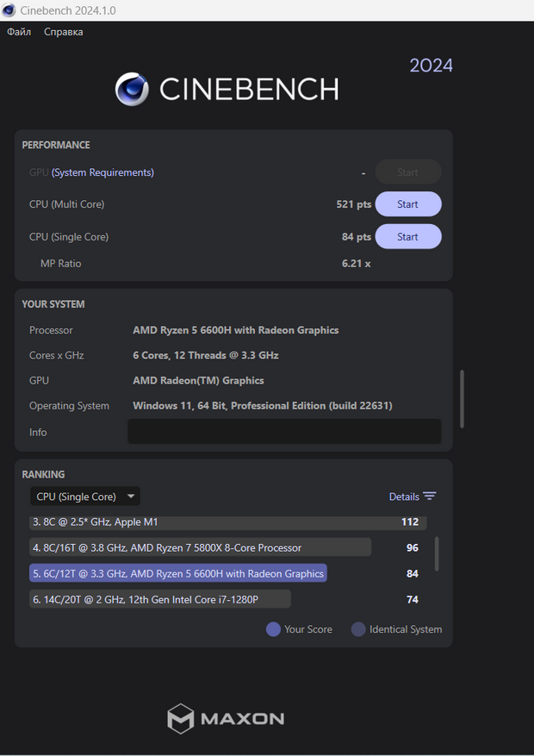
Task: Click the disabled GPU Start button
Action: 407,172
